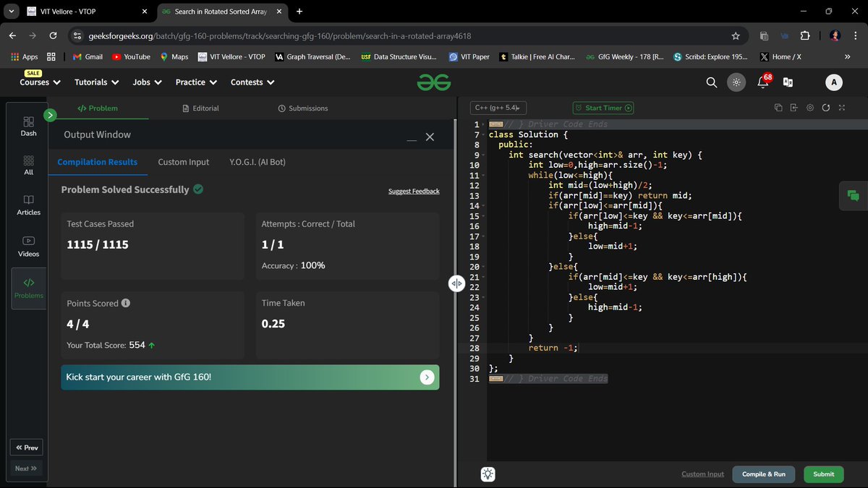This screenshot has height=488, width=868.
Task: Select the All sidebar item
Action: click(28, 165)
